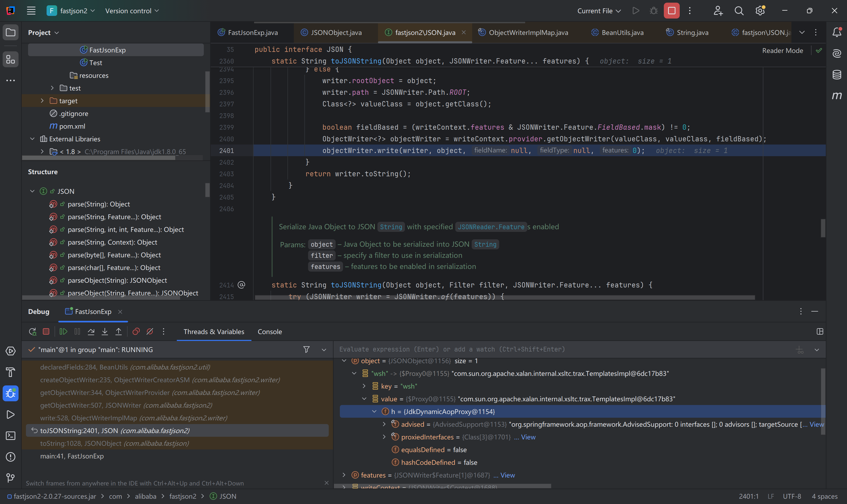Open the Debug bug tool window

[x=11, y=393]
